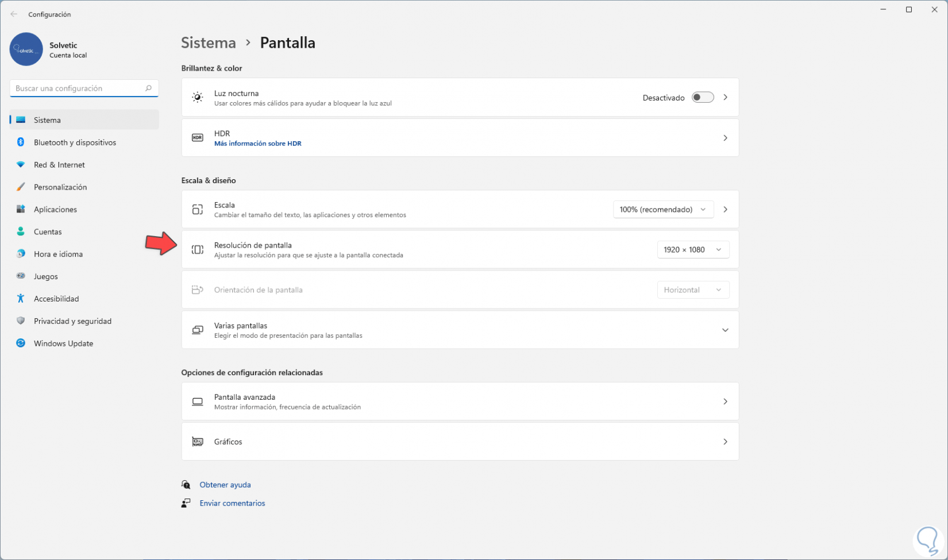Open the Cuentas settings category
The image size is (948, 560).
[x=48, y=232]
